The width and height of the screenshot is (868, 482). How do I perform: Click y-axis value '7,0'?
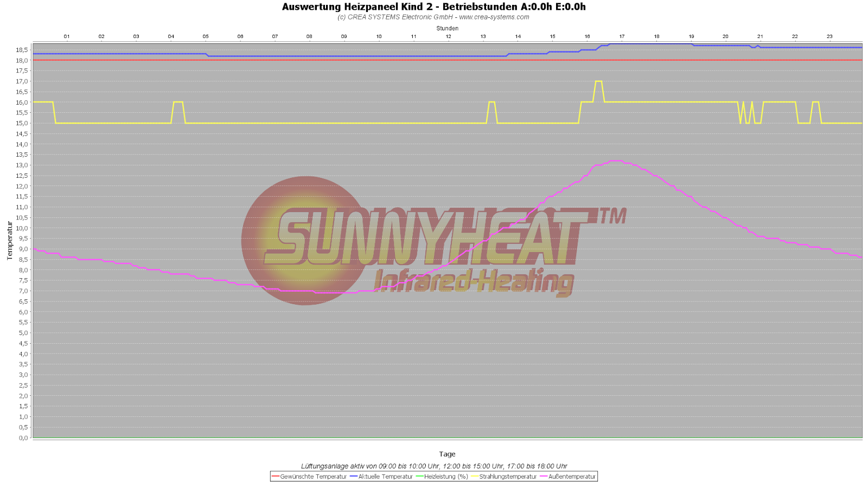click(23, 291)
